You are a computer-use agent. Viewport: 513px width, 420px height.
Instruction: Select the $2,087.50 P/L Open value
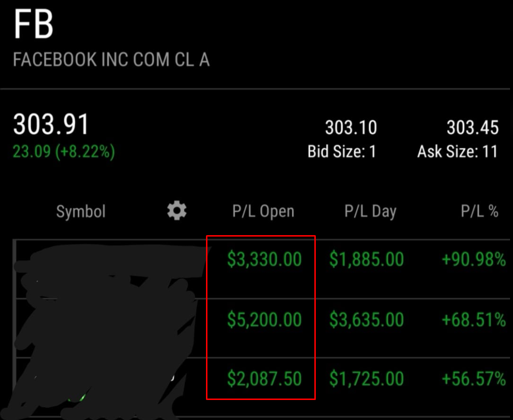[x=264, y=379]
